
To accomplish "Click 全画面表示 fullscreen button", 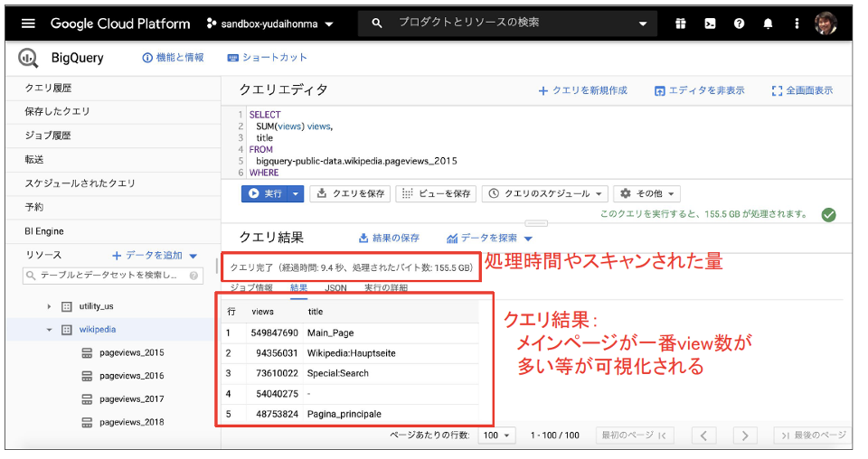I will 802,90.
